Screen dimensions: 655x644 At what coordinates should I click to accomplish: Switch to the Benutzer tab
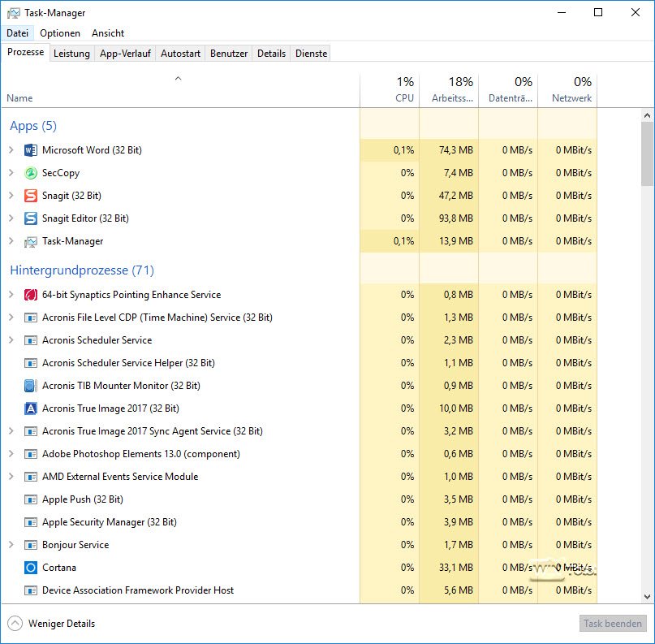pos(229,54)
